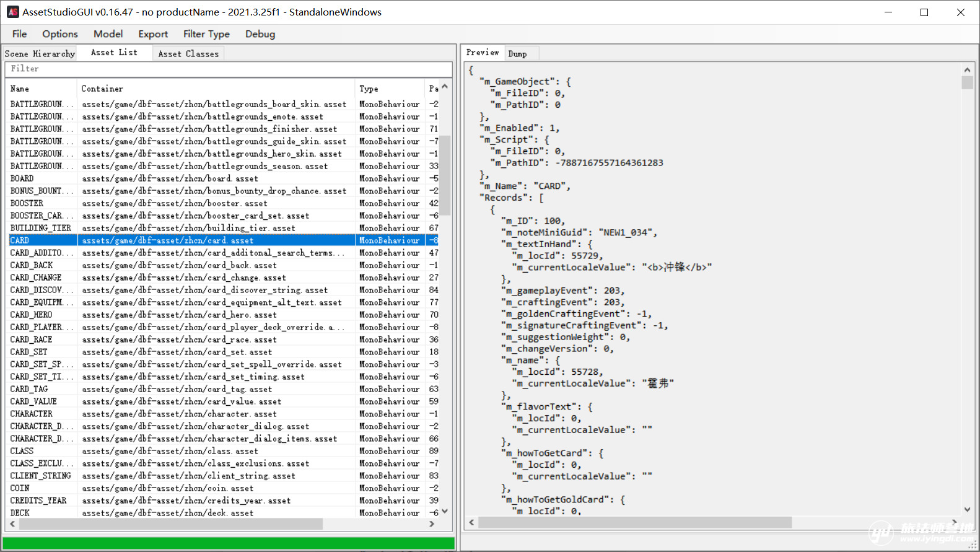
Task: Sort assets by the Type column header
Action: click(390, 89)
